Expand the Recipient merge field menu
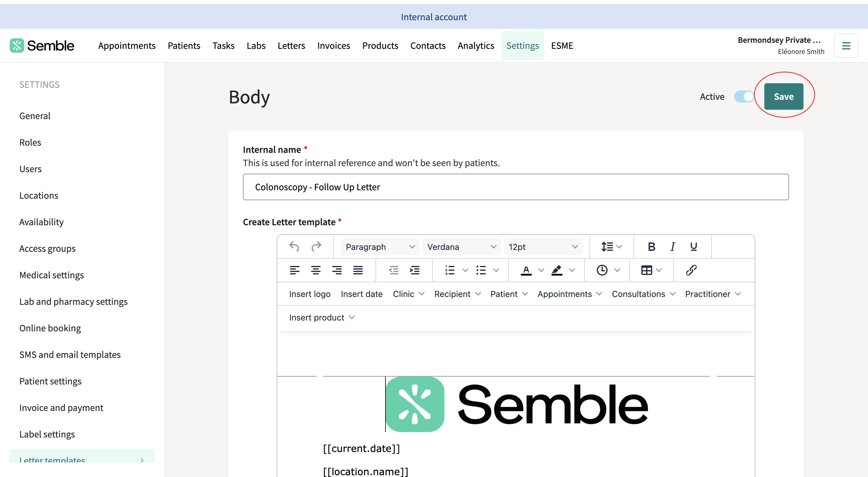The height and width of the screenshot is (477, 868). coord(458,294)
